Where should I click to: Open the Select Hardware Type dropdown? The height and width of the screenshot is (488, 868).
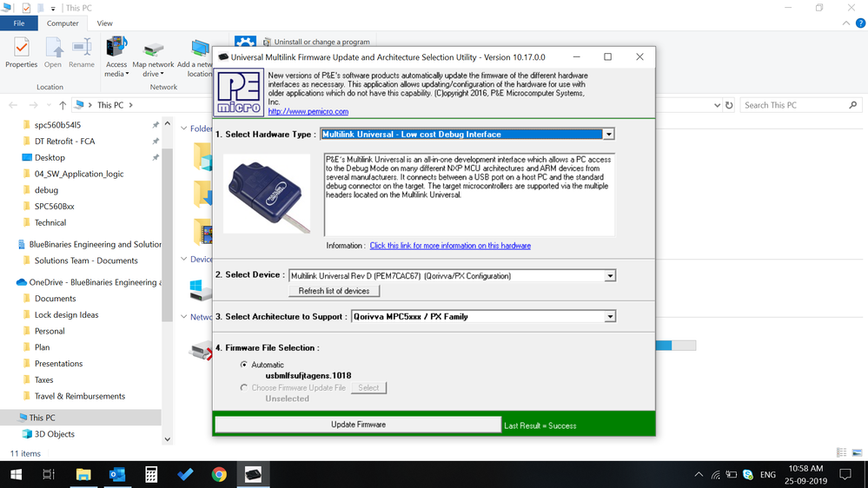(608, 135)
